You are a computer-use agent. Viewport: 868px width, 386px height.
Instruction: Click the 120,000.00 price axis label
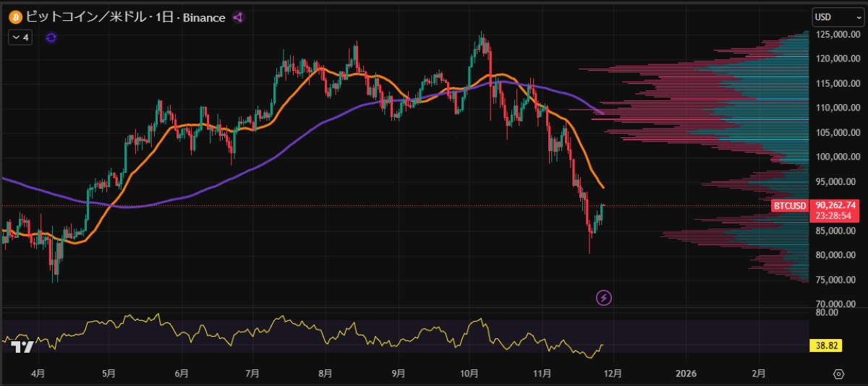tap(837, 59)
